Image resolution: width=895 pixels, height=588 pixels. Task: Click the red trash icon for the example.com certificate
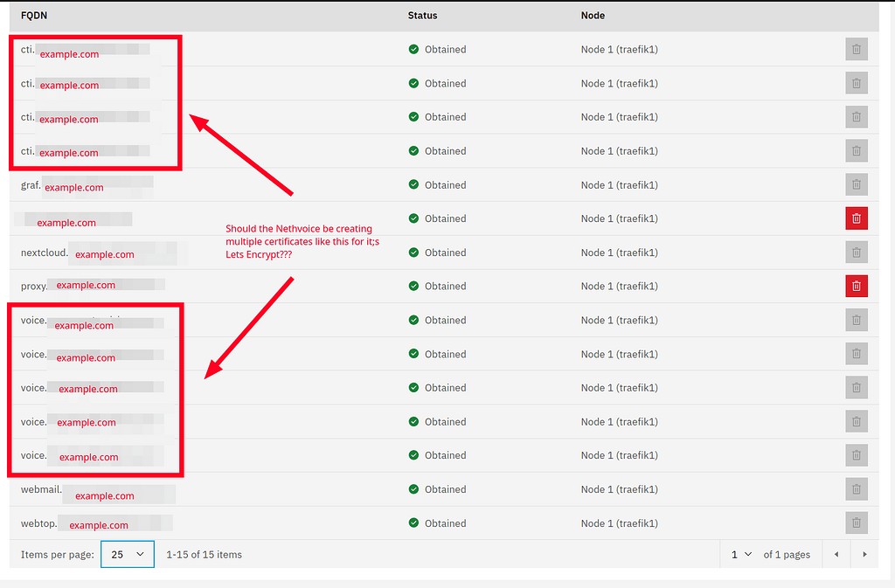pos(857,218)
